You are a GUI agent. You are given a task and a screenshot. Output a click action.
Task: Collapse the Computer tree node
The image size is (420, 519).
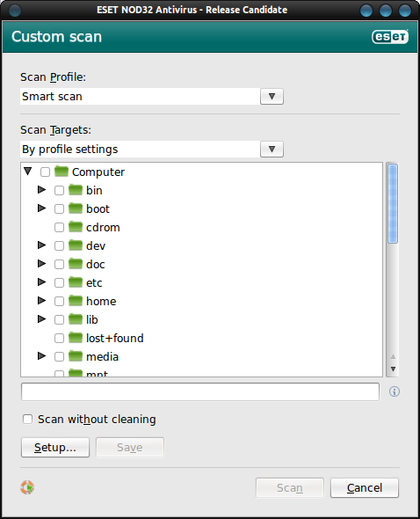pos(28,172)
